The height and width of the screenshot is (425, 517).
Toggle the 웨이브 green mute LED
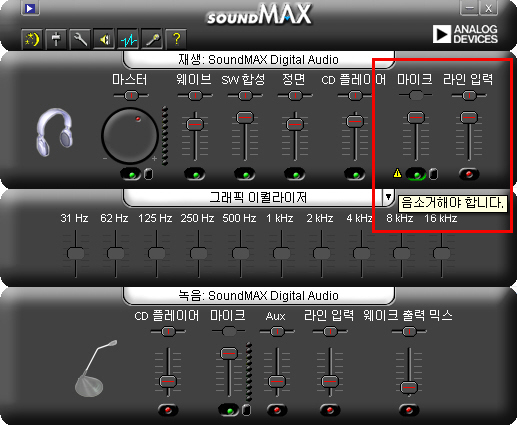[195, 174]
